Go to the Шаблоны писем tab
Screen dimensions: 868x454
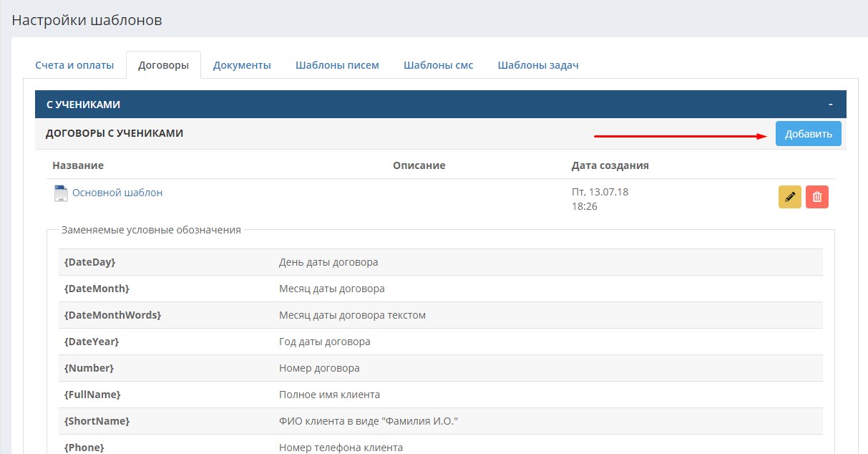click(337, 65)
